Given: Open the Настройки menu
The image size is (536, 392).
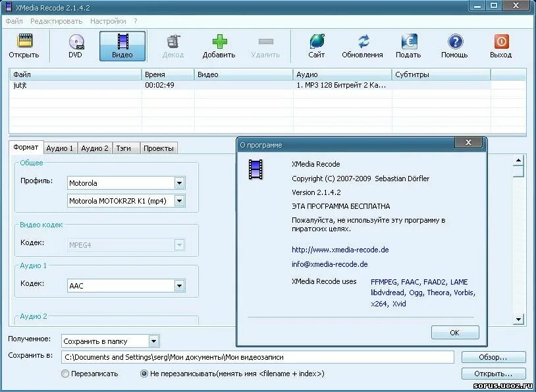Looking at the screenshot, I should click(108, 21).
